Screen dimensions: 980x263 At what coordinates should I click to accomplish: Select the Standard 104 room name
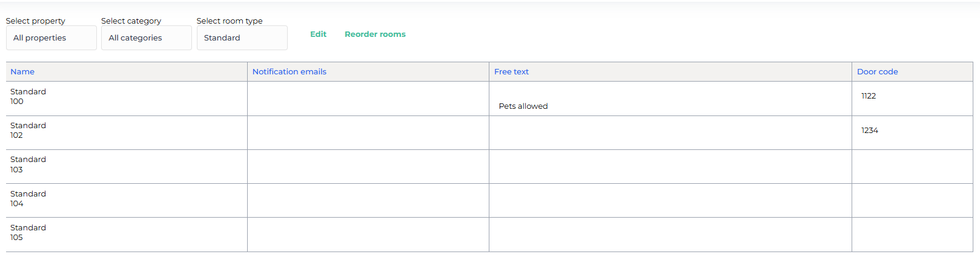[28, 199]
